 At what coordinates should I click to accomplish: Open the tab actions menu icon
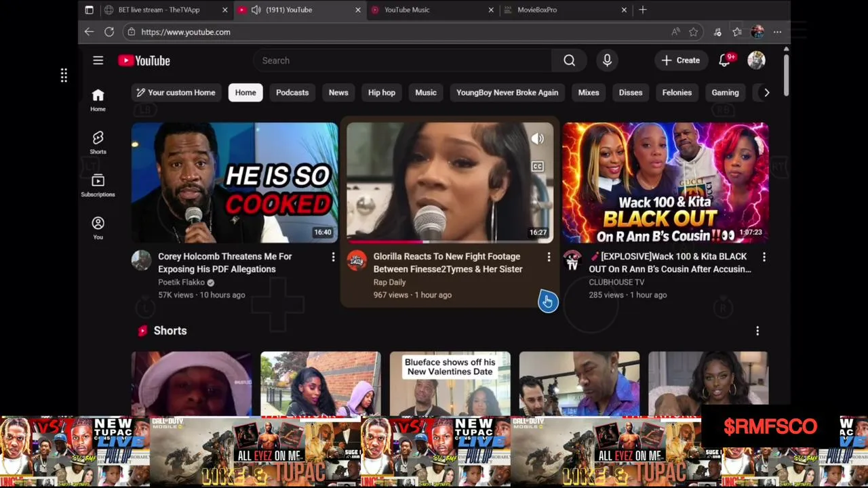tap(89, 9)
